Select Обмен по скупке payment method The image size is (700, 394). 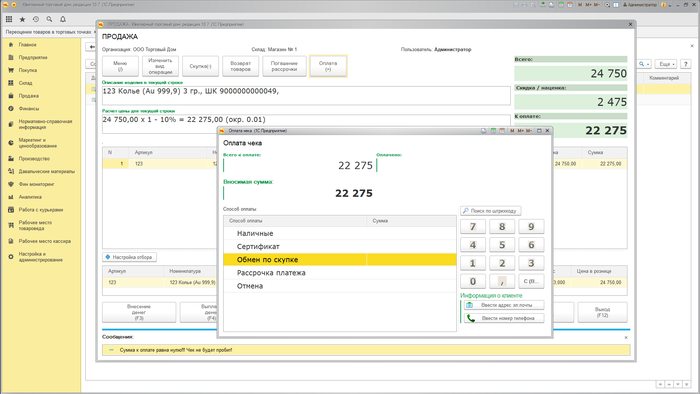340,260
